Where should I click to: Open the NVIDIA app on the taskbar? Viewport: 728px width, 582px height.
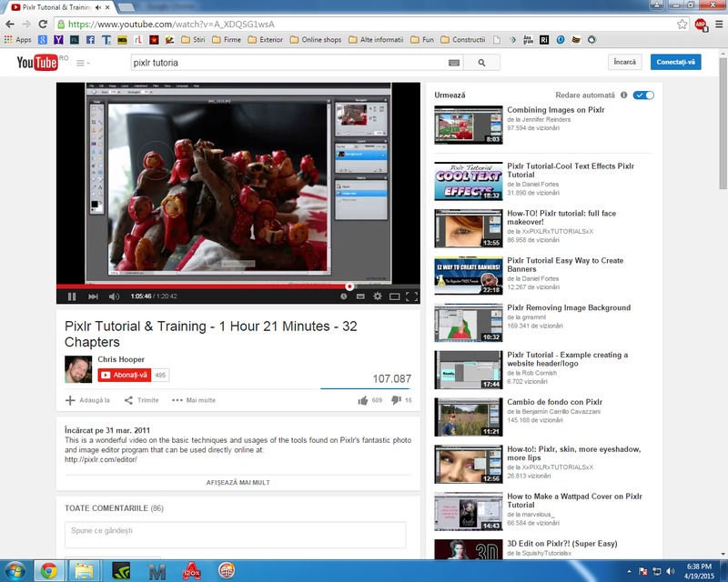click(121, 571)
